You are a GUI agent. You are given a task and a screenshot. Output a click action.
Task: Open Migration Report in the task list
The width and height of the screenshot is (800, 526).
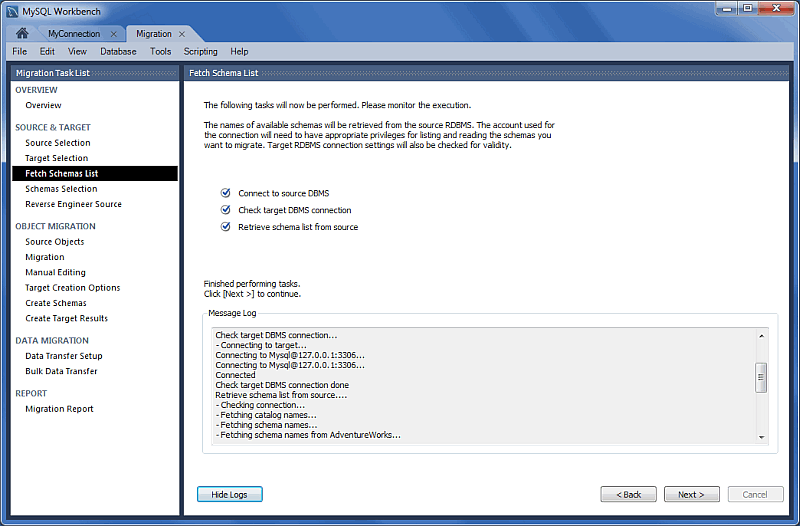59,409
